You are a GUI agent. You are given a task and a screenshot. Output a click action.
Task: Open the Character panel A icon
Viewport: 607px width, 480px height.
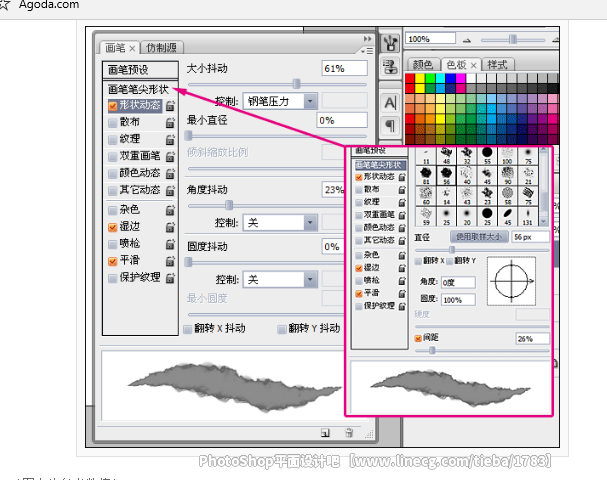[x=390, y=103]
